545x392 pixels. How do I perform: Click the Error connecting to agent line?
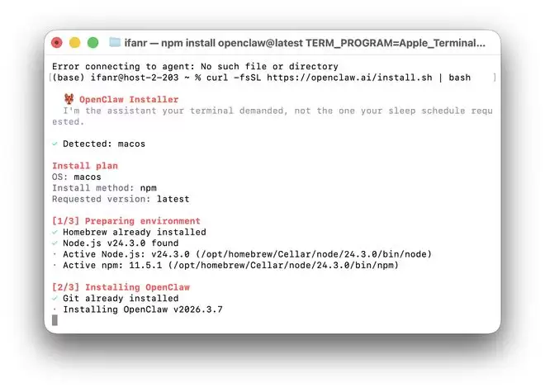(x=195, y=66)
